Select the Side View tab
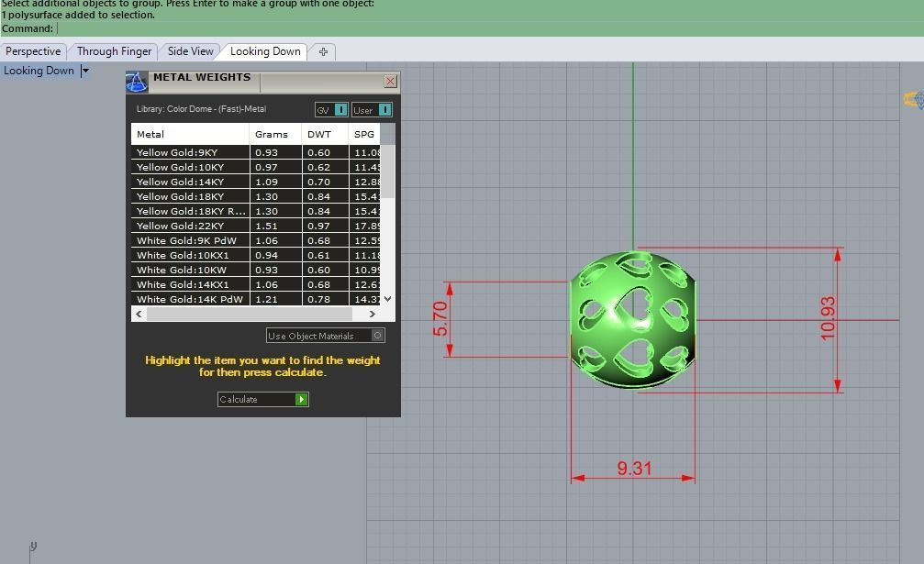Image resolution: width=924 pixels, height=564 pixels. pyautogui.click(x=190, y=51)
